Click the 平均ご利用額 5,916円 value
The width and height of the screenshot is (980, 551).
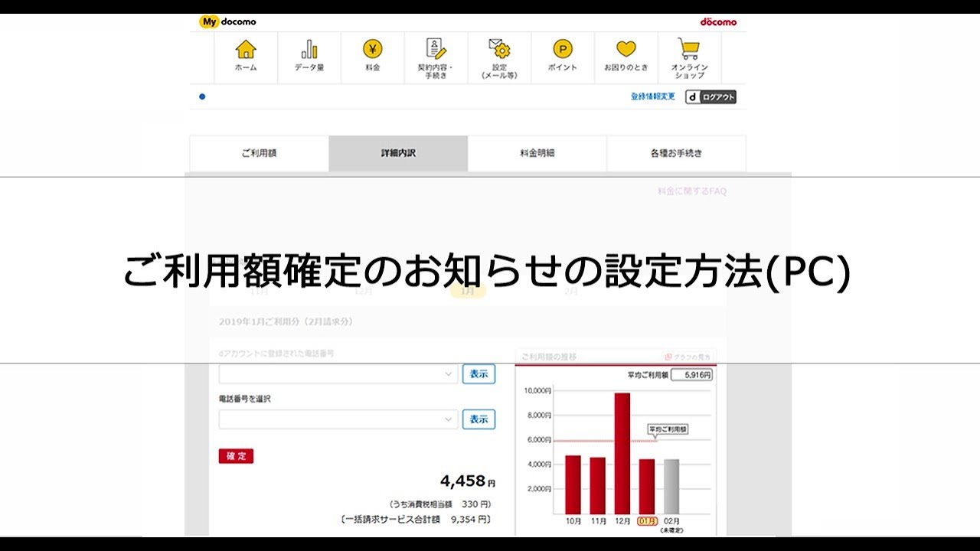click(x=691, y=376)
